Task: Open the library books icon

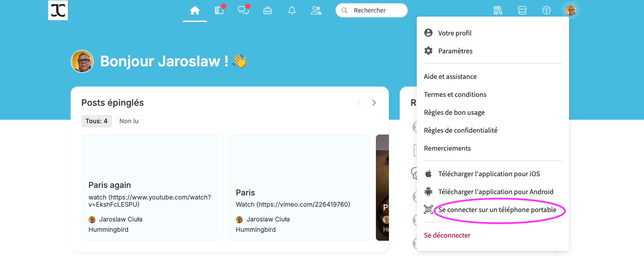Action: (498, 10)
